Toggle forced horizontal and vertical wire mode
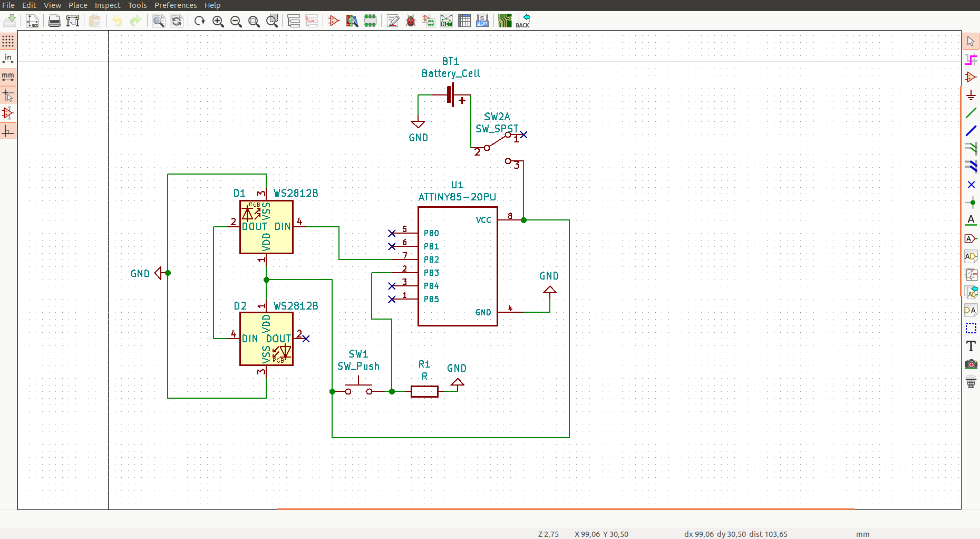Image resolution: width=980 pixels, height=539 pixels. click(8, 131)
